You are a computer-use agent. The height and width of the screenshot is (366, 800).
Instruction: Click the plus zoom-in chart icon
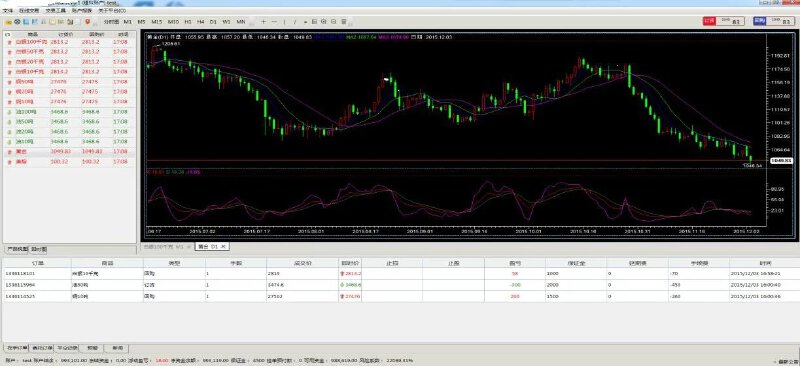click(263, 22)
